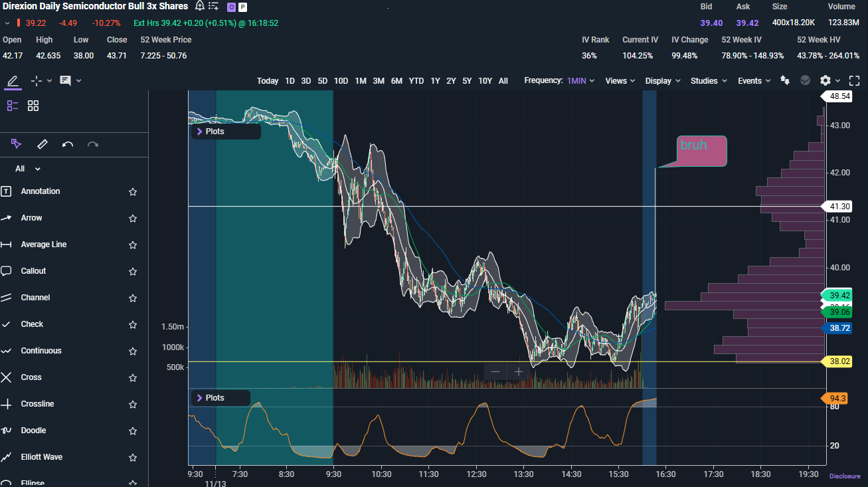The width and height of the screenshot is (868, 487).
Task: Select the Annotation drawing tool
Action: (41, 191)
